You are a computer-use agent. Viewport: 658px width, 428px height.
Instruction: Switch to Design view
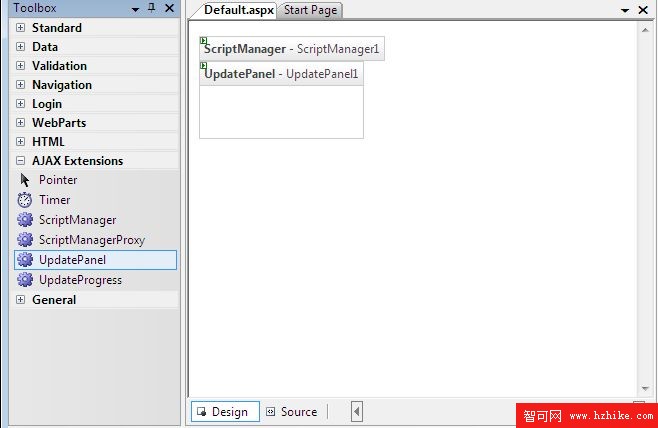[224, 412]
